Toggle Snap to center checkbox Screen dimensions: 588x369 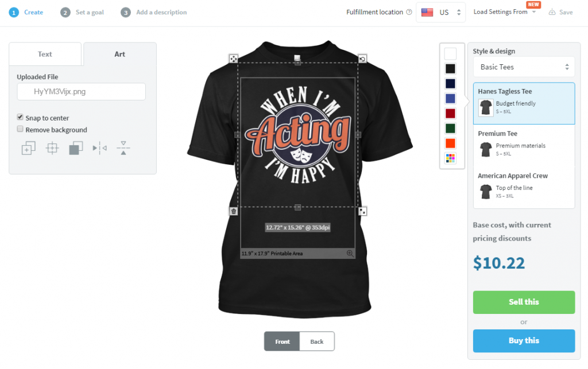pos(20,117)
